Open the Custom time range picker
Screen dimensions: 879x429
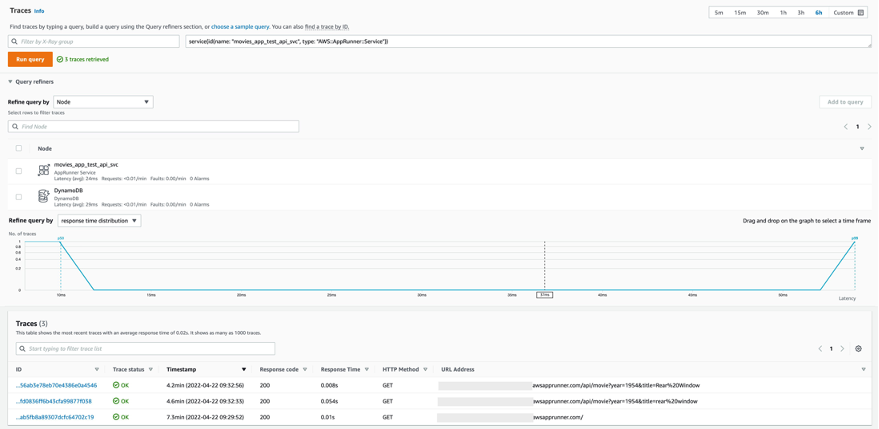(x=848, y=12)
